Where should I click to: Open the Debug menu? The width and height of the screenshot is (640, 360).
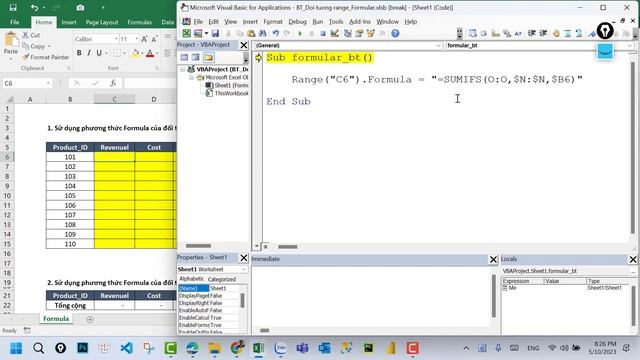click(x=297, y=22)
